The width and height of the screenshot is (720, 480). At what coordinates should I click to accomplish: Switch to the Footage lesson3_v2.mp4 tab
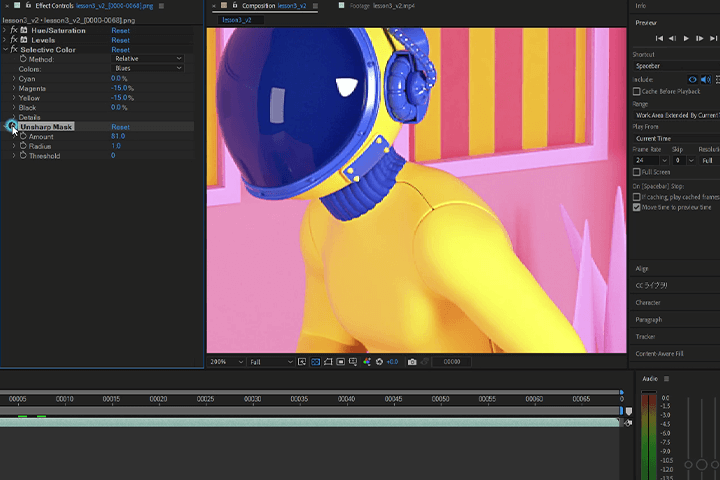coord(382,6)
